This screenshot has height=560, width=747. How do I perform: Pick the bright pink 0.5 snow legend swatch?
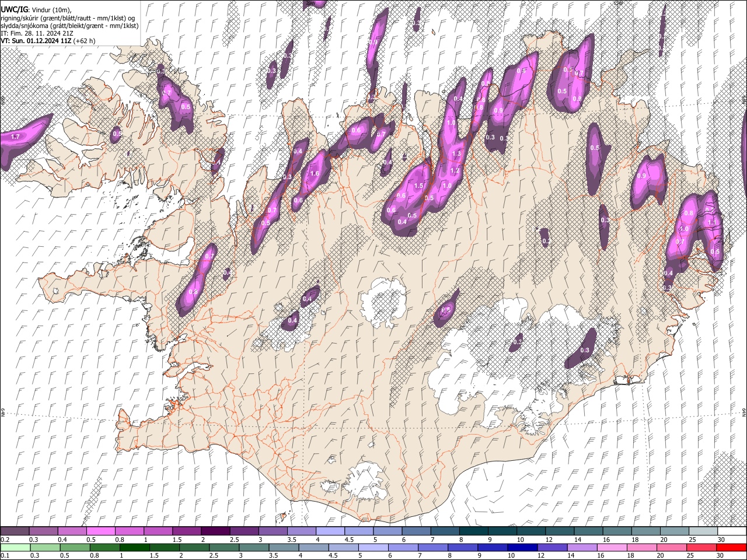click(100, 531)
